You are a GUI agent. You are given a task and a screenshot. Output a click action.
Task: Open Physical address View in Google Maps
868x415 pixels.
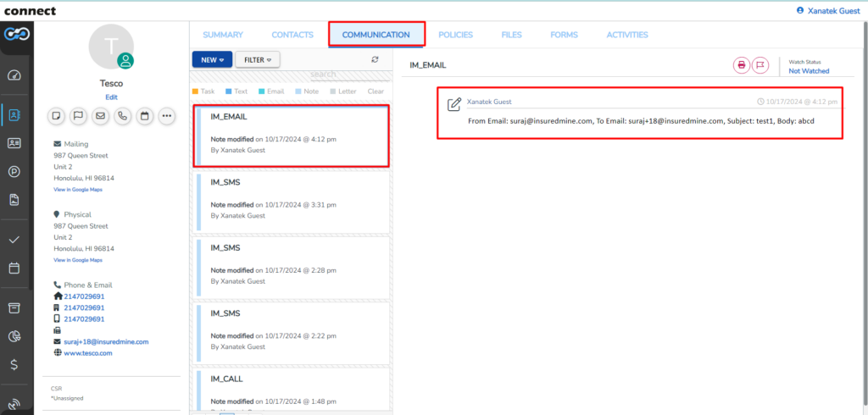point(78,260)
